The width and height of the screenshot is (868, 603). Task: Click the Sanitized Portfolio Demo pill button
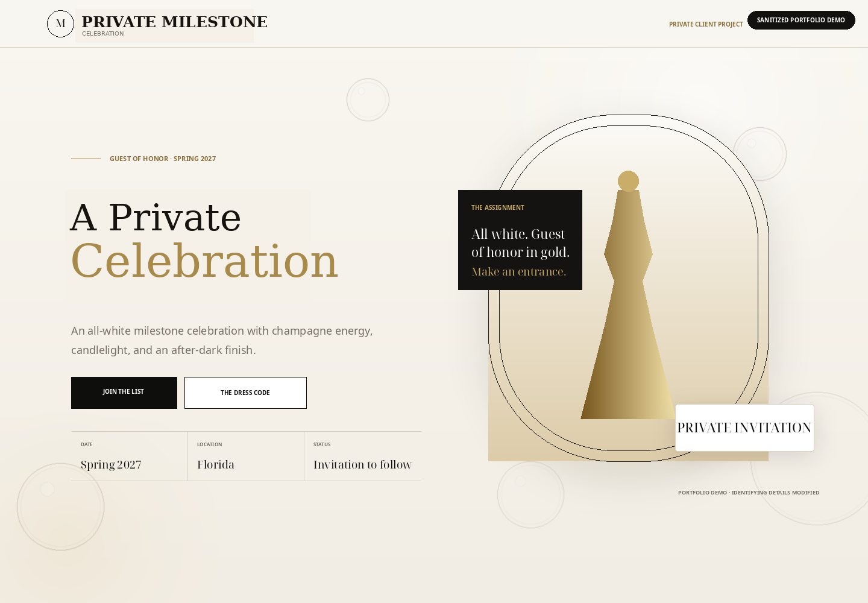801,20
